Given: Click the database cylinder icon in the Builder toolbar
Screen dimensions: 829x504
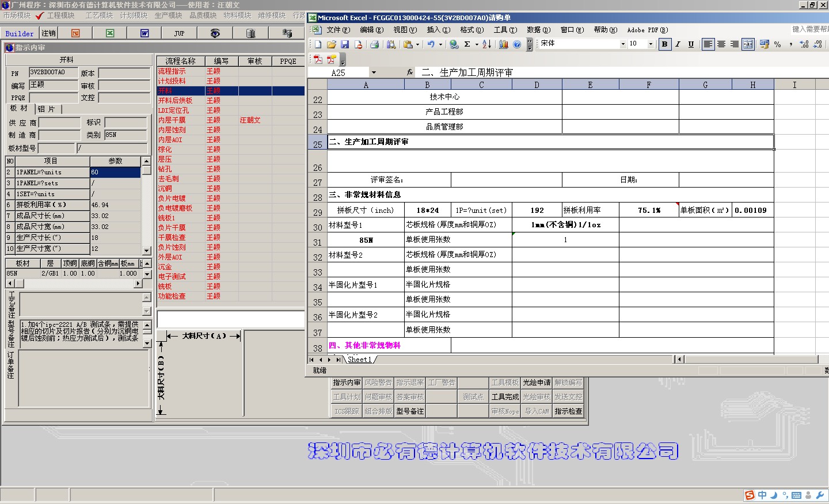Looking at the screenshot, I should pyautogui.click(x=250, y=33).
